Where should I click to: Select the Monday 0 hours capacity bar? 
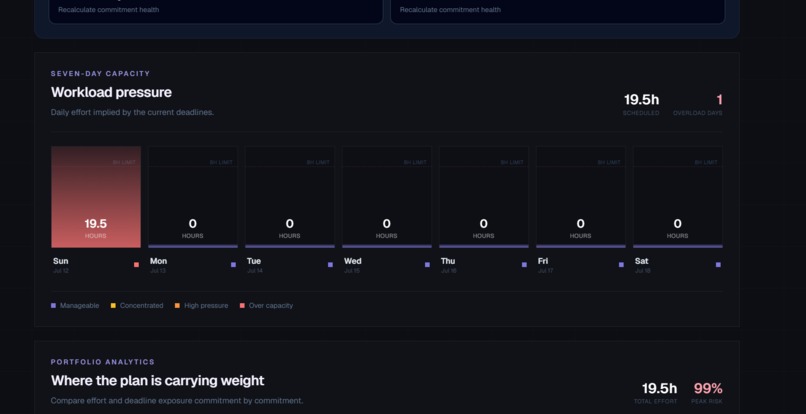(193, 197)
